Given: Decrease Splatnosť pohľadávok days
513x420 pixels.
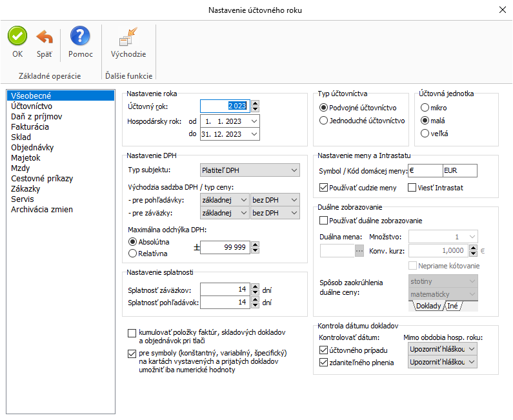Looking at the screenshot, I should pyautogui.click(x=255, y=305).
